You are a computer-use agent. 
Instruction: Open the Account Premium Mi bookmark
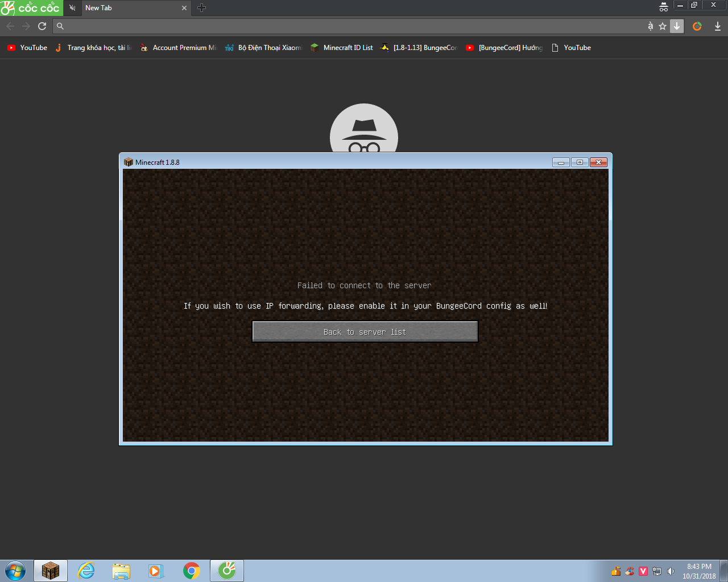(x=179, y=48)
